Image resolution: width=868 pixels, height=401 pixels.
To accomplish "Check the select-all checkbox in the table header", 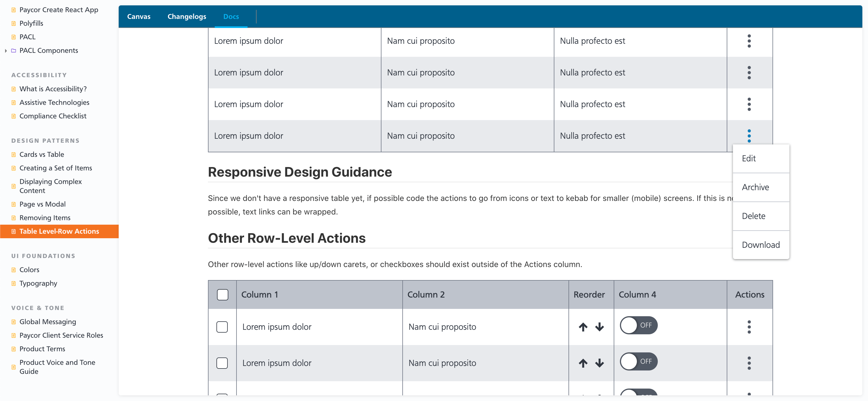I will (x=222, y=294).
